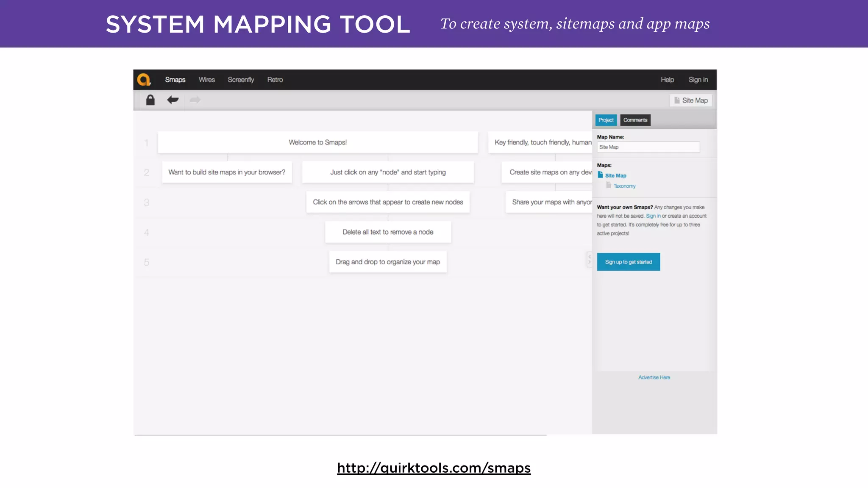This screenshot has height=488, width=868.
Task: Click the undo back arrow
Action: (x=172, y=100)
